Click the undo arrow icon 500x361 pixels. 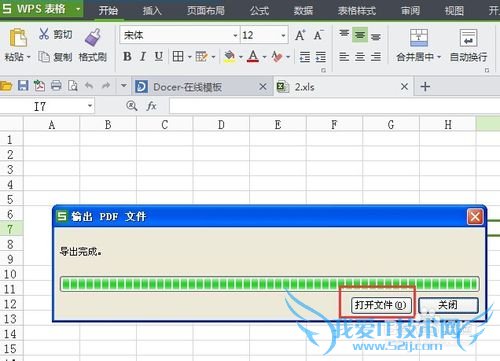tap(89, 86)
